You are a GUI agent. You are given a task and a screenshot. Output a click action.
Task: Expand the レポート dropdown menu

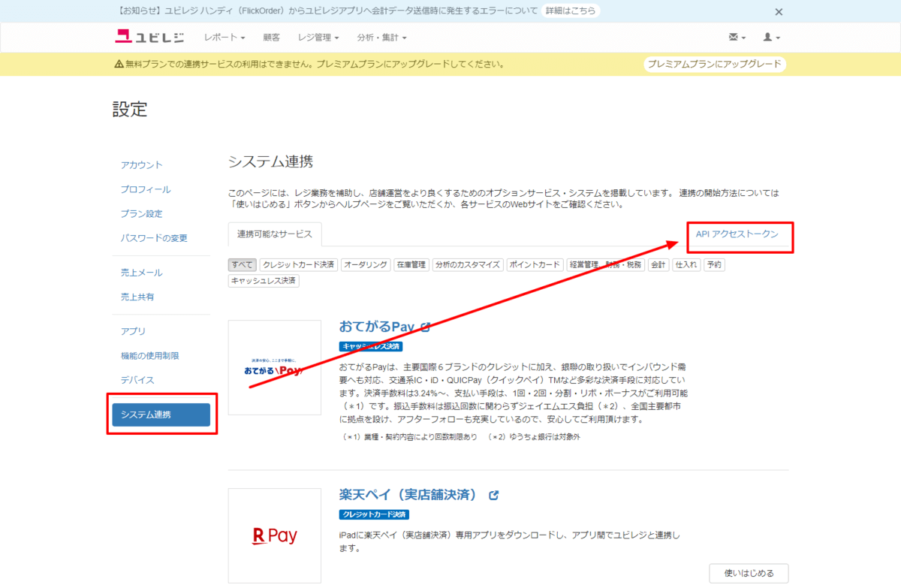coord(224,37)
